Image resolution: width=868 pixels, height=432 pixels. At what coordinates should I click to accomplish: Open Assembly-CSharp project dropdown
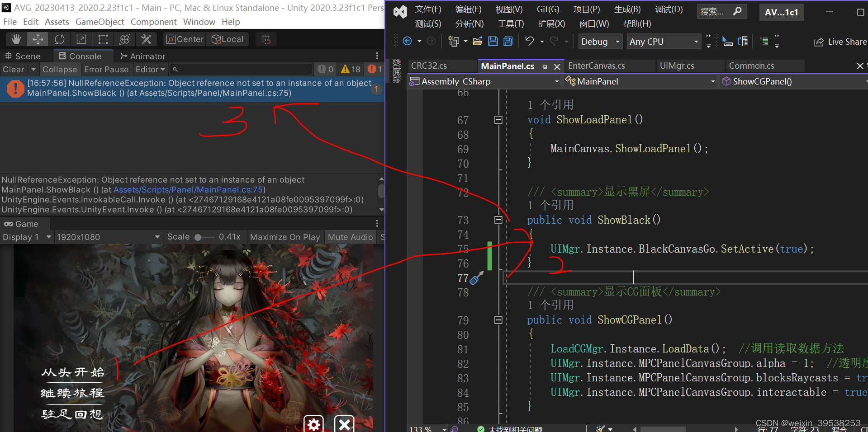coord(484,81)
